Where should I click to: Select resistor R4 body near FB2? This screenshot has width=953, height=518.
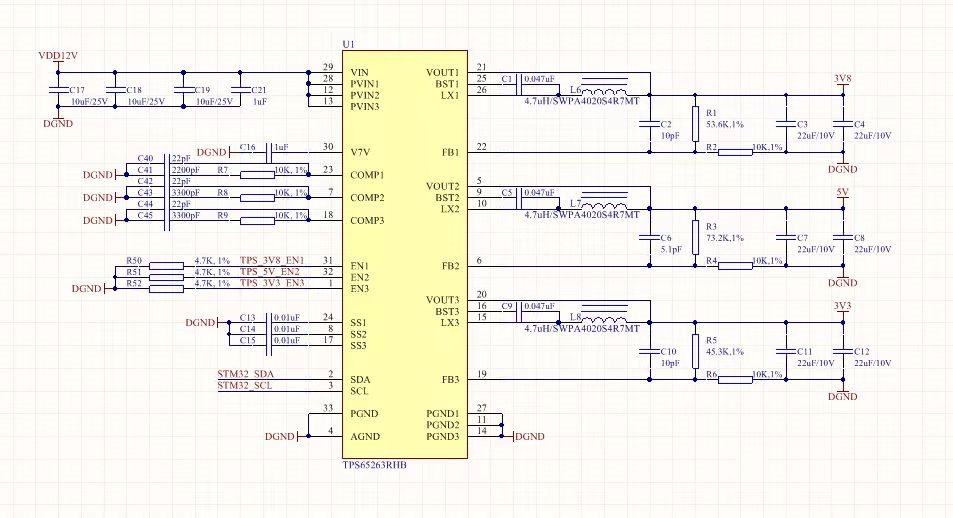point(735,266)
